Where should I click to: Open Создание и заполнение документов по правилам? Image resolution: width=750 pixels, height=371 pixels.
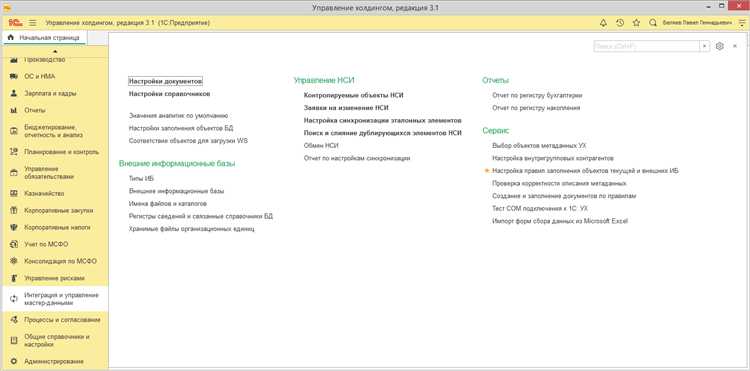(564, 196)
